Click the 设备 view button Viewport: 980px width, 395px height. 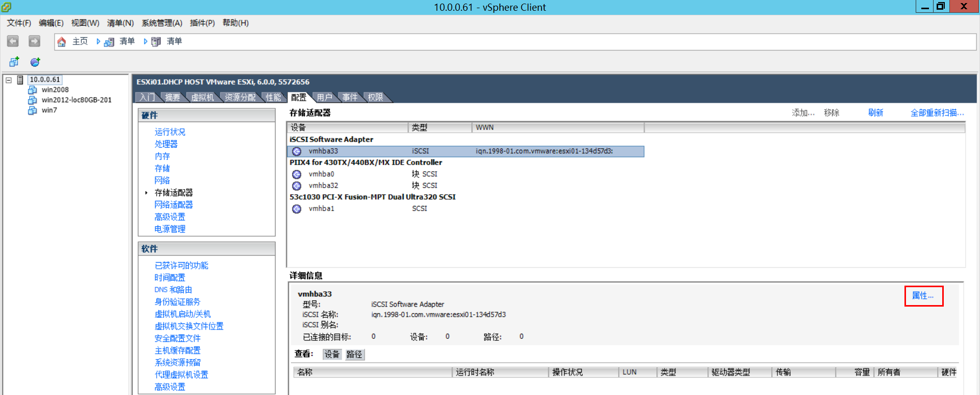[x=332, y=354]
